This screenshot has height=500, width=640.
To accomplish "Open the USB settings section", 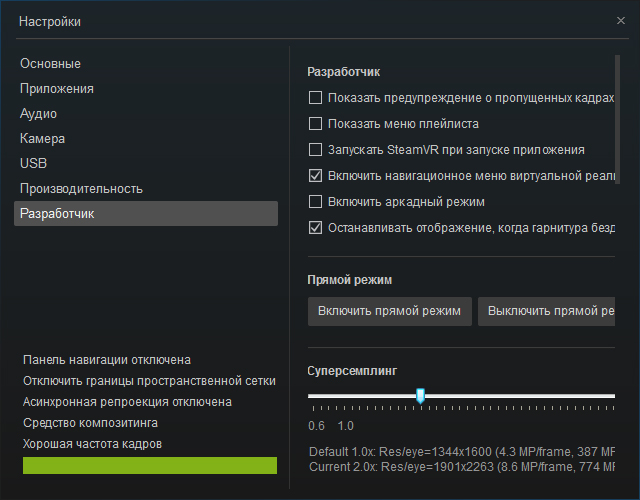I will tap(33, 163).
